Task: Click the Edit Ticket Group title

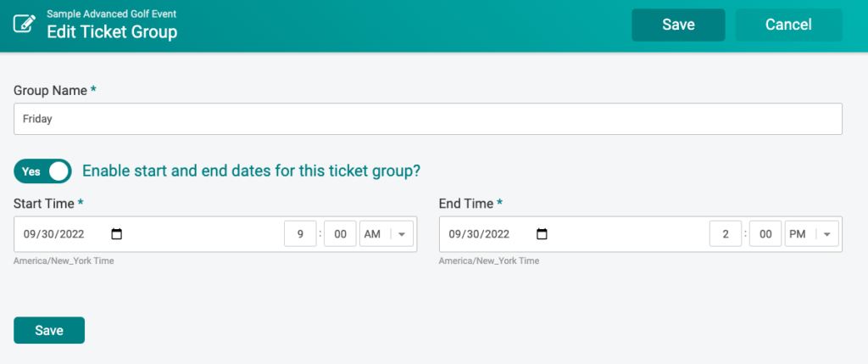Action: point(112,31)
